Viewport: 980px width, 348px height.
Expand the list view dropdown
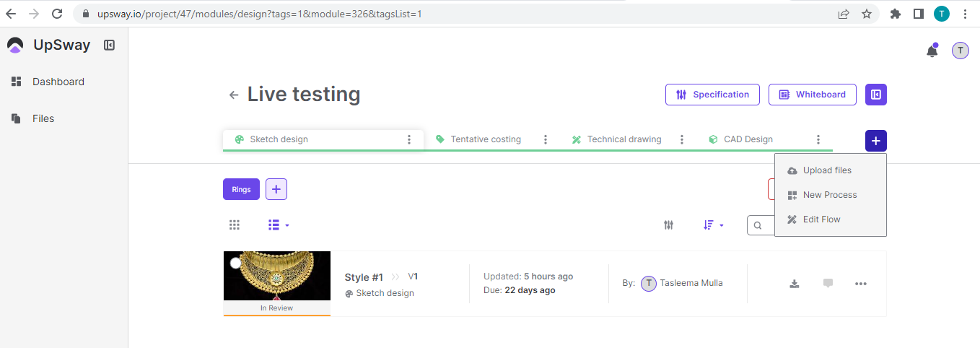tap(279, 225)
